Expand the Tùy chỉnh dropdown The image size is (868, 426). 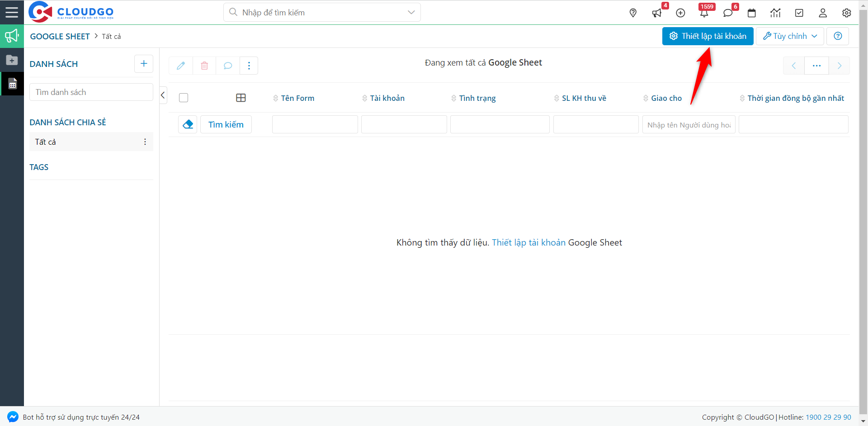point(790,36)
